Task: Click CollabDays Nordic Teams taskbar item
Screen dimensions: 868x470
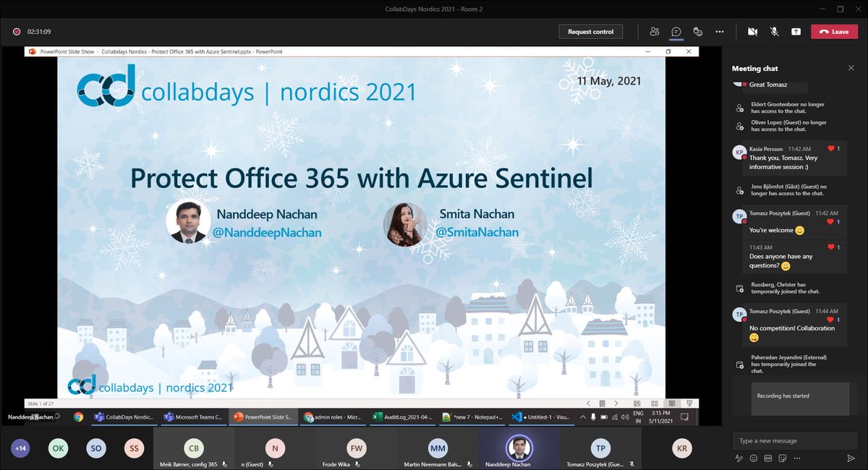Action: (124, 417)
